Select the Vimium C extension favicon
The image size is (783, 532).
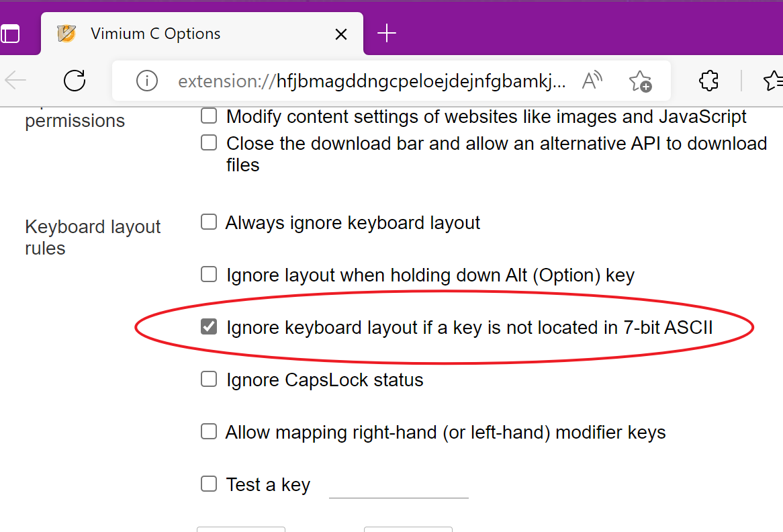[68, 33]
